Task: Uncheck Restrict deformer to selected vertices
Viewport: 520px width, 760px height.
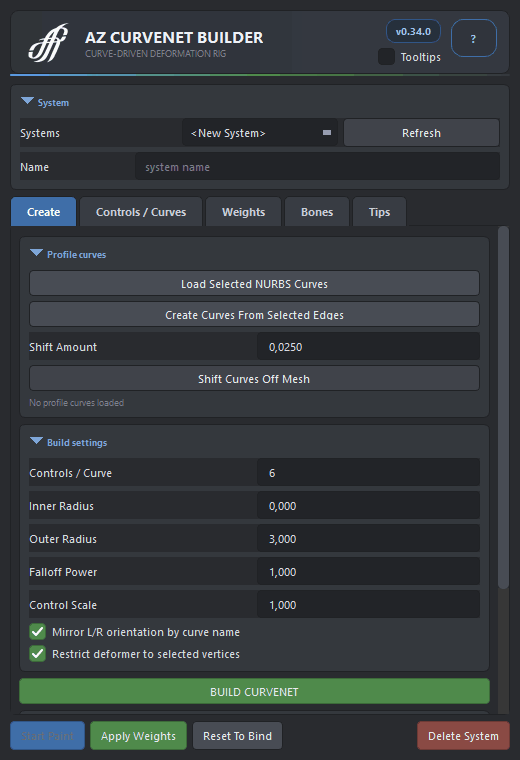Action: coord(38,654)
